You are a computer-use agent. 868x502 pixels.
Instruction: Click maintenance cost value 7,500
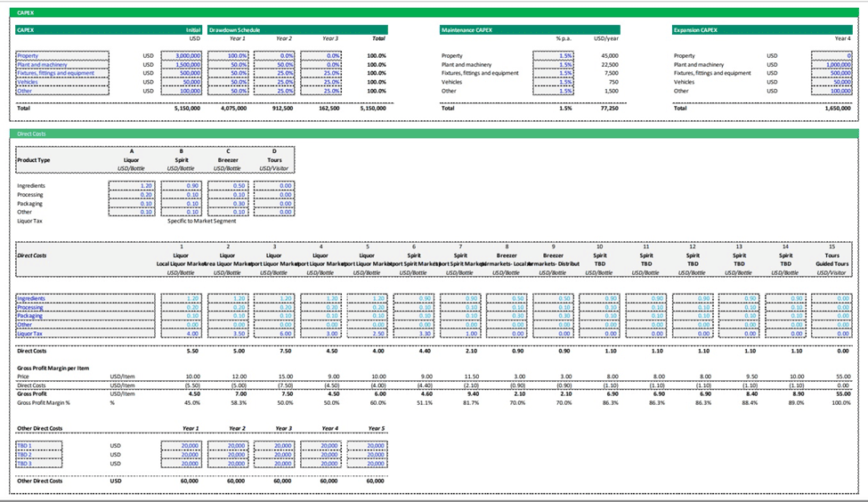612,73
